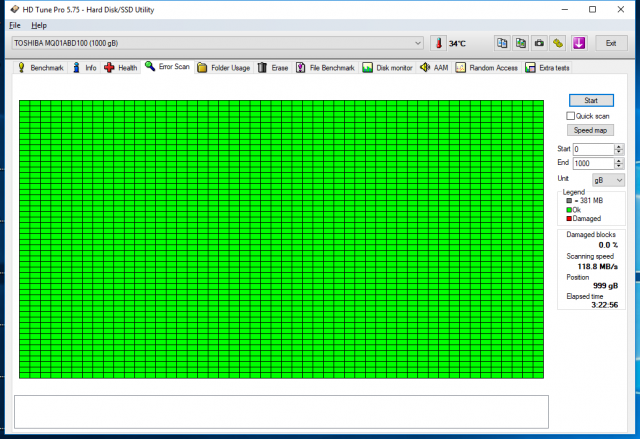
Task: Save screenshot with camera icon
Action: point(539,43)
